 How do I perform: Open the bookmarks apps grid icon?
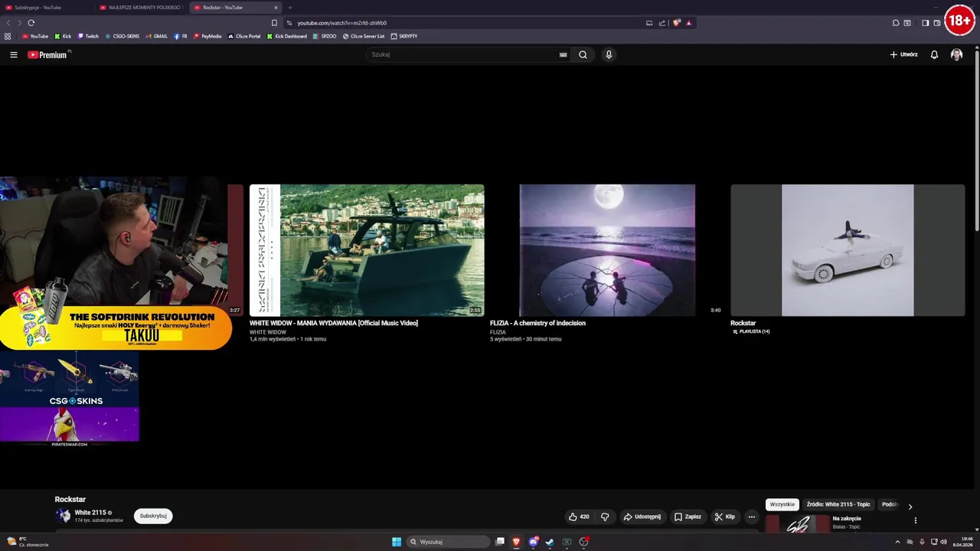click(8, 36)
